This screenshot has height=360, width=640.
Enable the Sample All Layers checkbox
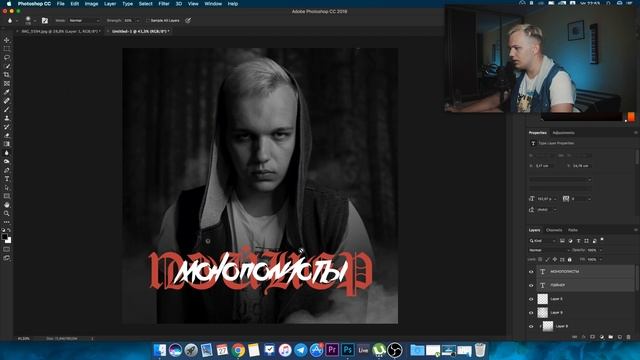point(148,20)
